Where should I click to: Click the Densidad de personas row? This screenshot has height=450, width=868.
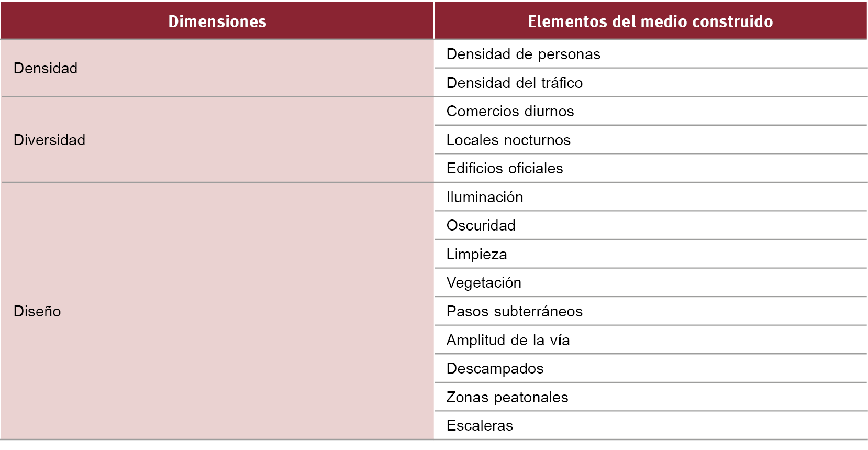point(523,54)
